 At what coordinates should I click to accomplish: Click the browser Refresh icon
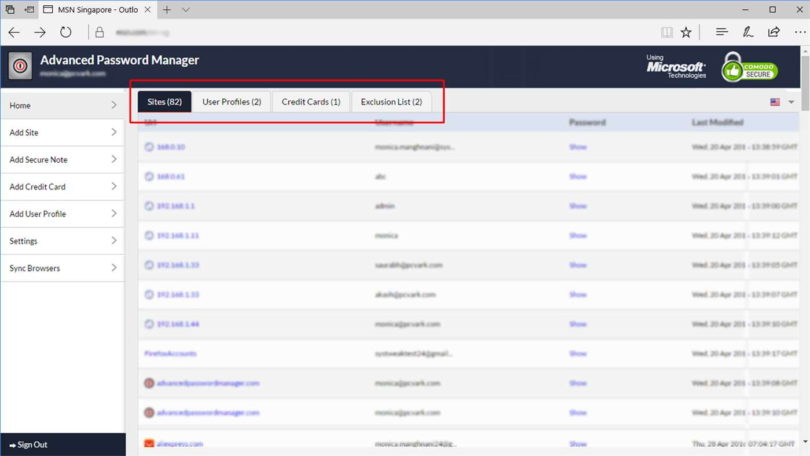66,32
